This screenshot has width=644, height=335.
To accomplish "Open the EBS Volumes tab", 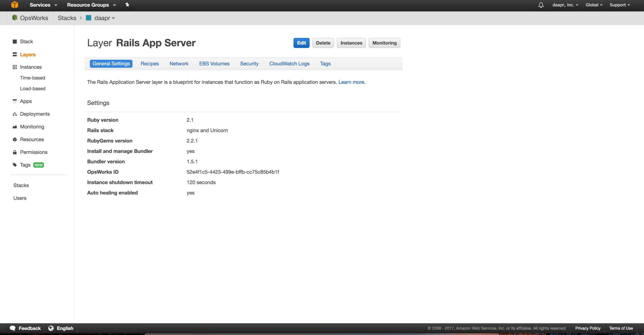I will coord(214,64).
